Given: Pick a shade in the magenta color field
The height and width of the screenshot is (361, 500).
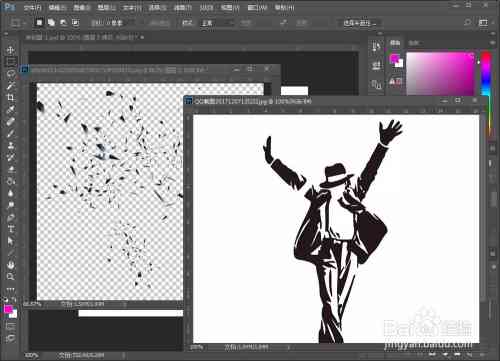Looking at the screenshot, I should coord(440,73).
